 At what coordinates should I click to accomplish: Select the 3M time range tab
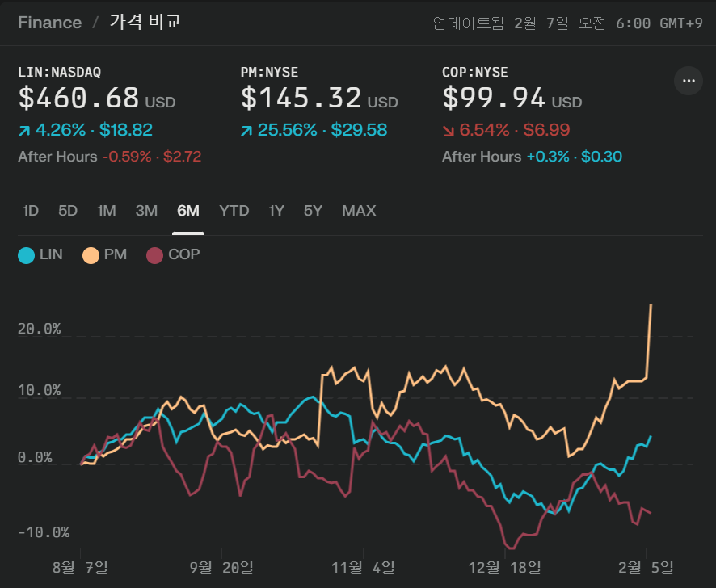coord(146,211)
